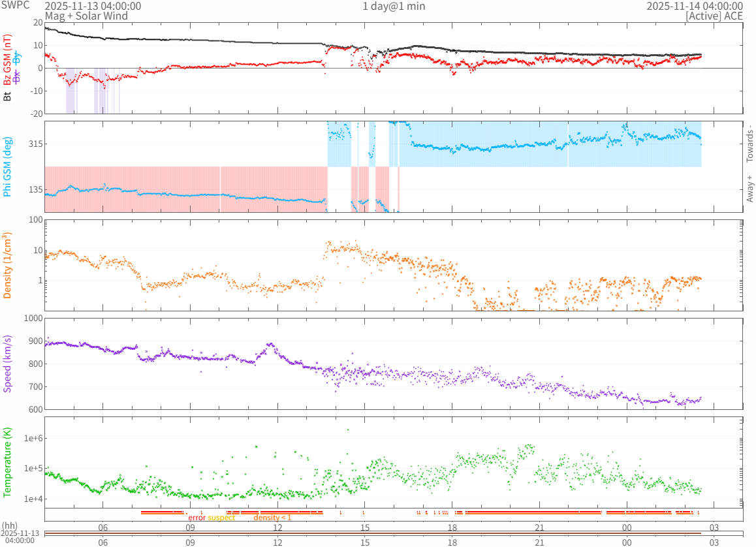Click the Phi GSM (deg) axis label
The image size is (756, 547).
click(x=8, y=166)
